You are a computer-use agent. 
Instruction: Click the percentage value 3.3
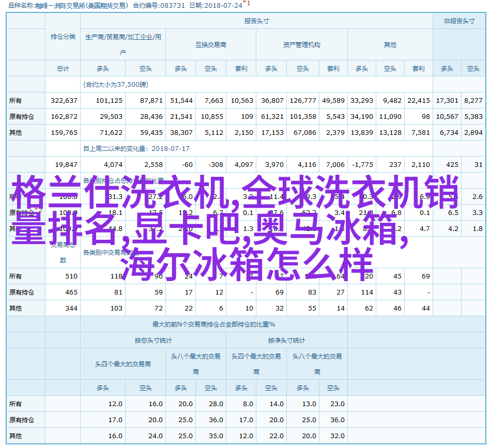coord(478,212)
